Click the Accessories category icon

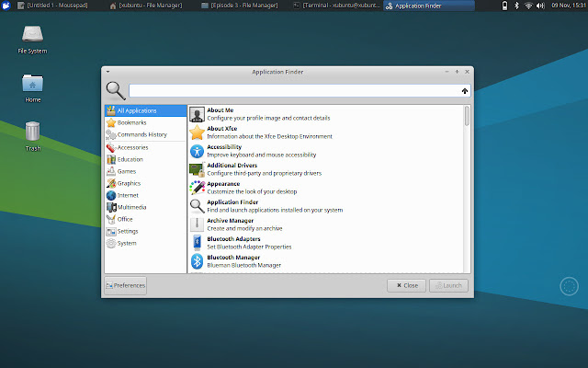(111, 147)
